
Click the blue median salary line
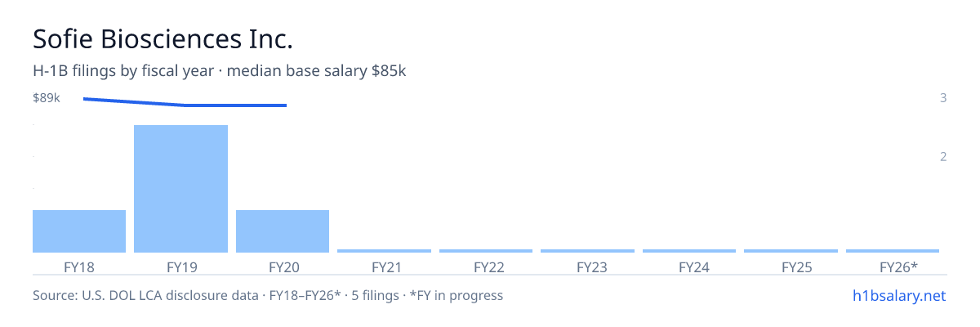pyautogui.click(x=185, y=103)
